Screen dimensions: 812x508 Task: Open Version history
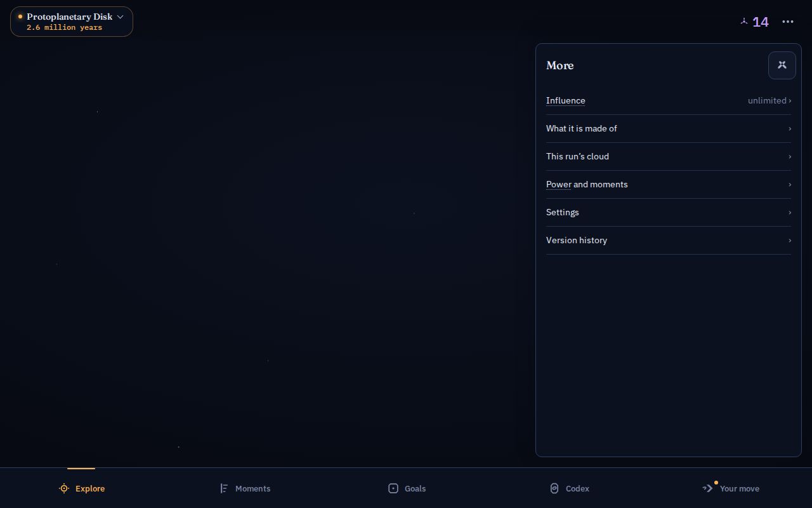pos(669,240)
